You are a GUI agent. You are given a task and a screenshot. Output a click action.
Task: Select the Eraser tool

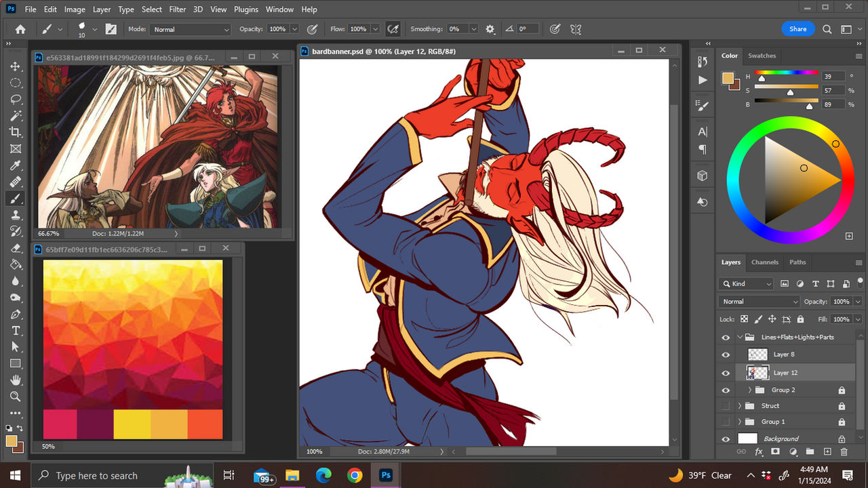click(x=15, y=248)
